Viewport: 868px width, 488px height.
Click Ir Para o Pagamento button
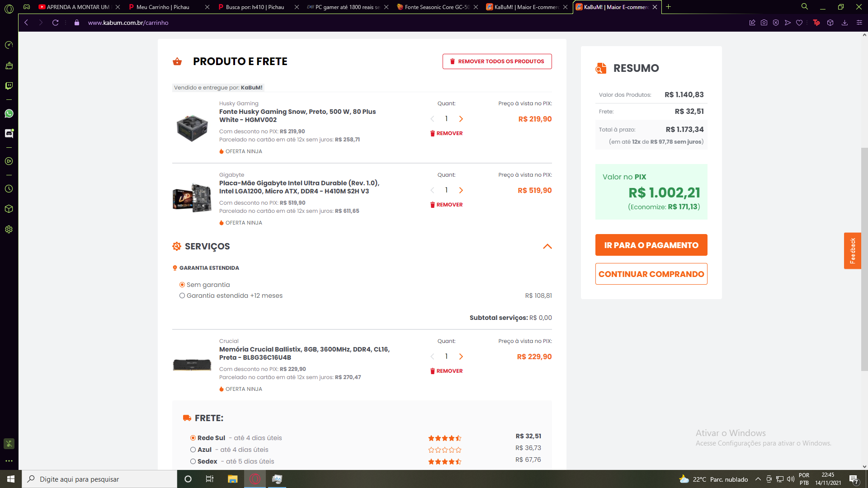pyautogui.click(x=651, y=245)
